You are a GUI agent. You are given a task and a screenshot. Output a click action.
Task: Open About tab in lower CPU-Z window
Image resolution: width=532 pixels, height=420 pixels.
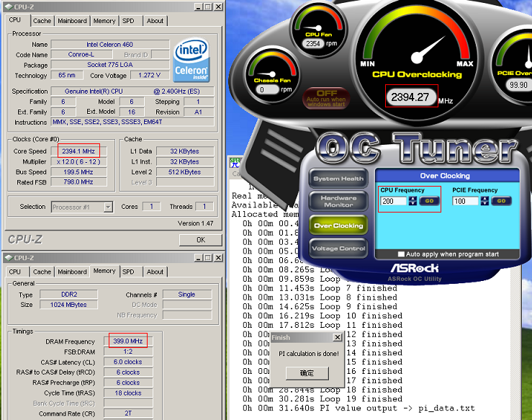coord(155,272)
